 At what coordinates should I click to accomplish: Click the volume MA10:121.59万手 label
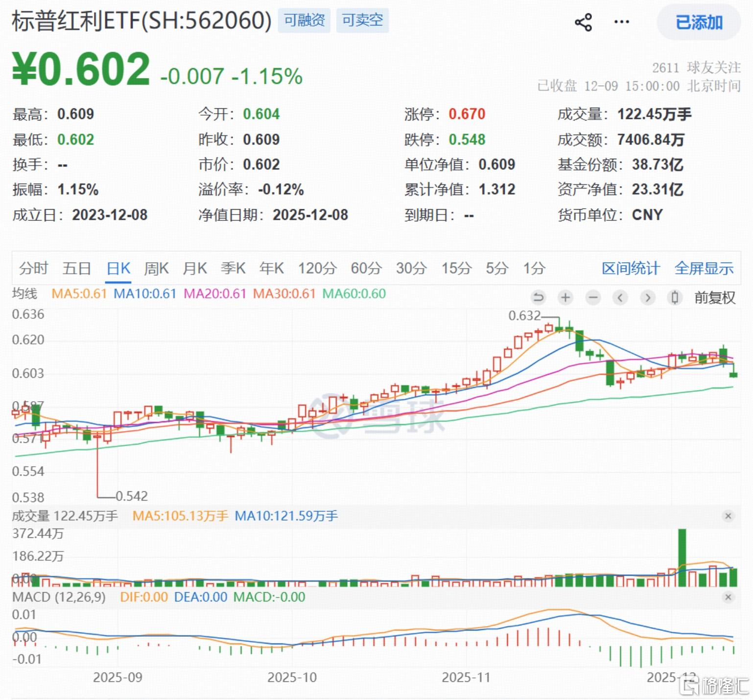click(286, 516)
